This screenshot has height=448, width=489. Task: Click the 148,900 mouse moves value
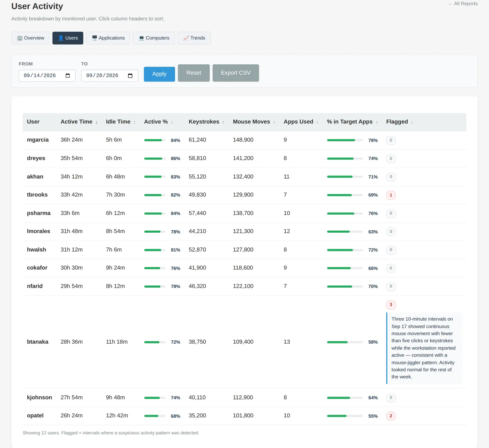click(243, 140)
